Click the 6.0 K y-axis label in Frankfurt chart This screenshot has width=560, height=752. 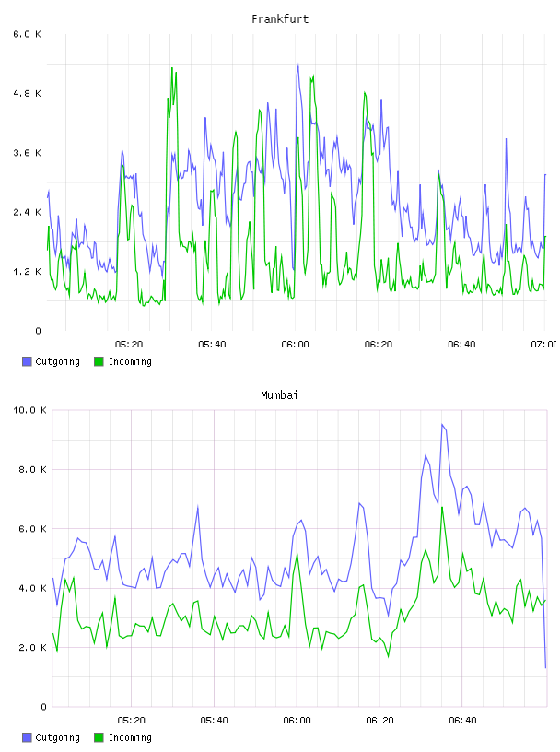click(28, 34)
